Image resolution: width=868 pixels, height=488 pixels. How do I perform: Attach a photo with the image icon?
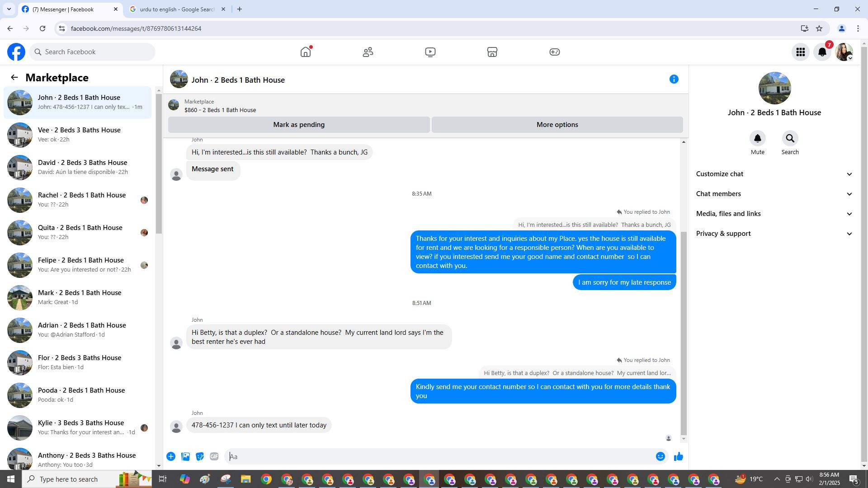[x=185, y=457]
